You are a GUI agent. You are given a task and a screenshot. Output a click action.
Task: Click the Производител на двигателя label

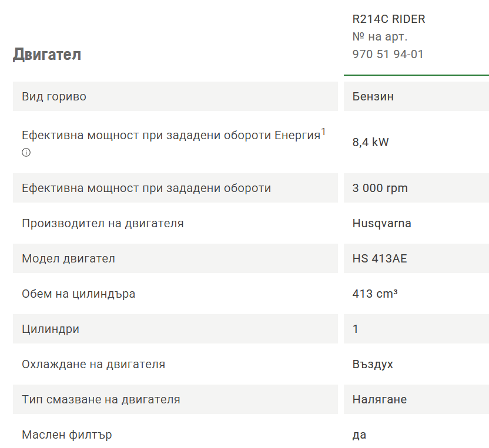[x=103, y=223]
